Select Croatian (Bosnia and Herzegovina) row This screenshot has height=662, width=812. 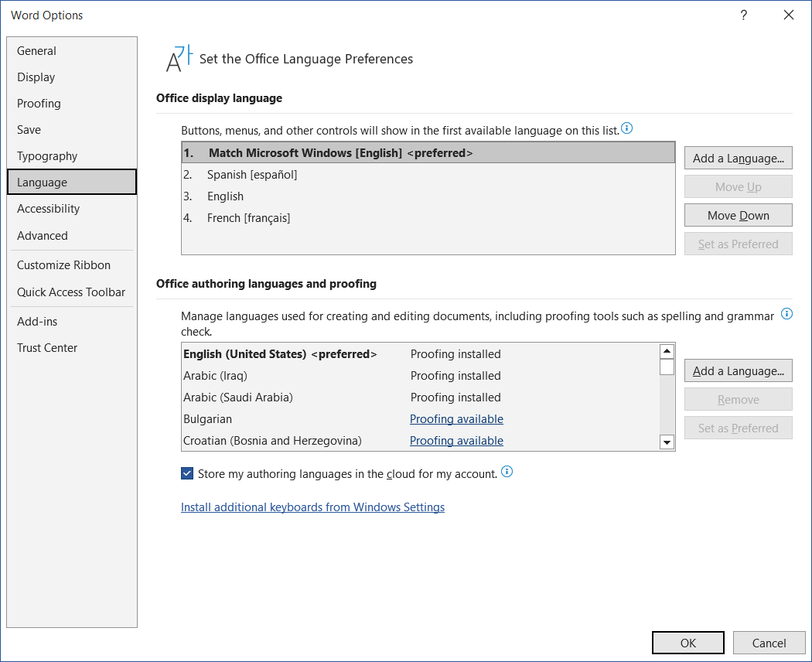pos(421,441)
